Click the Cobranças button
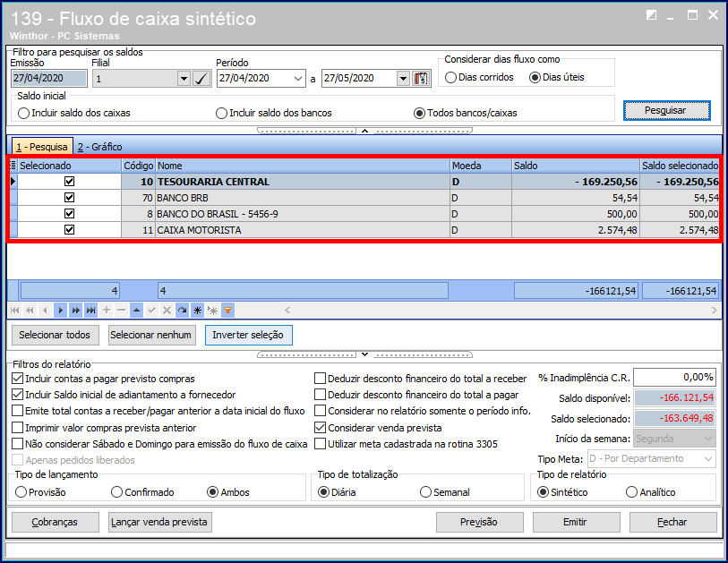Screen dimensions: 728x563 [55, 522]
